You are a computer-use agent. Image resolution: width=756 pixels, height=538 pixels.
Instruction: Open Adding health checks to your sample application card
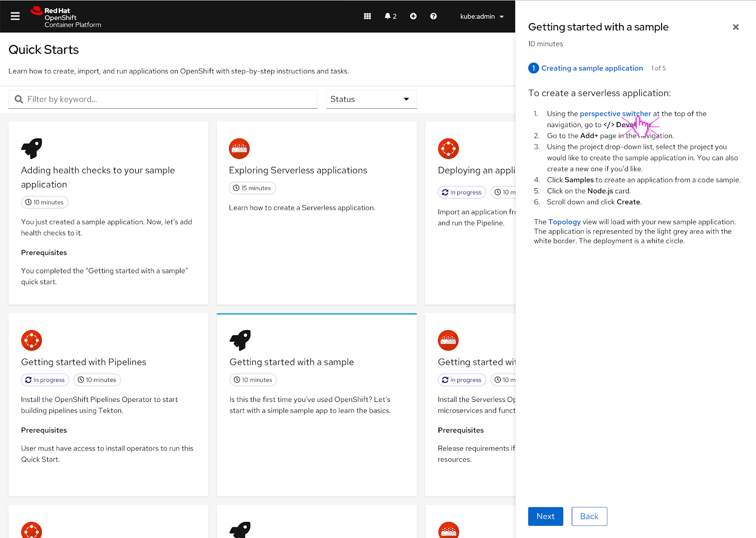point(98,177)
